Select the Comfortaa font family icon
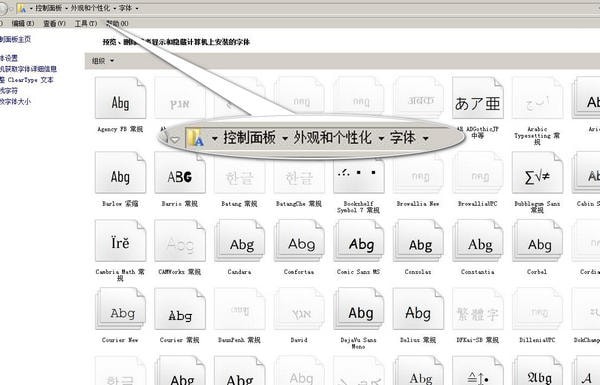This screenshot has height=385, width=600. point(299,240)
